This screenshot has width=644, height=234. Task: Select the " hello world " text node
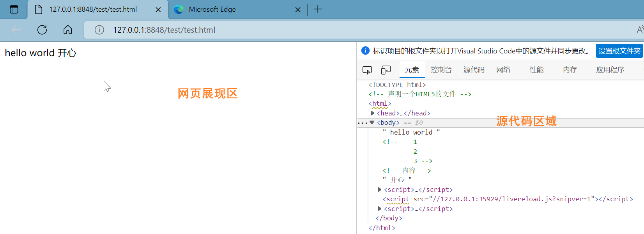click(x=411, y=132)
